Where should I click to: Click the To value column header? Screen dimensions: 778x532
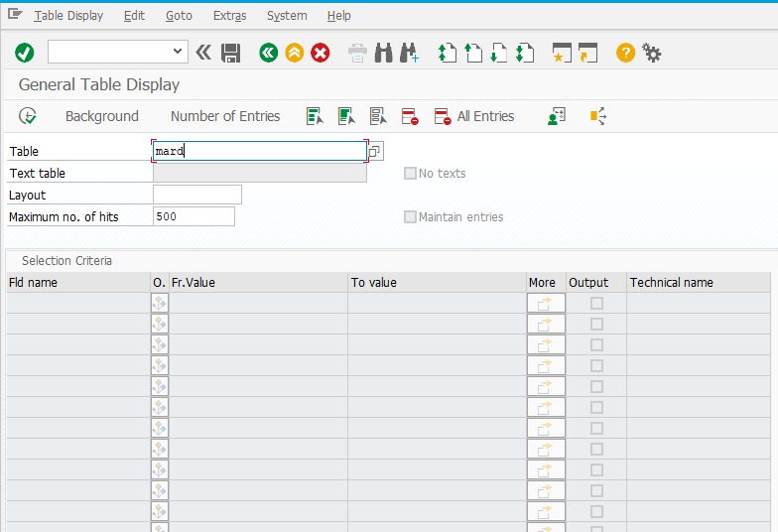tap(437, 282)
